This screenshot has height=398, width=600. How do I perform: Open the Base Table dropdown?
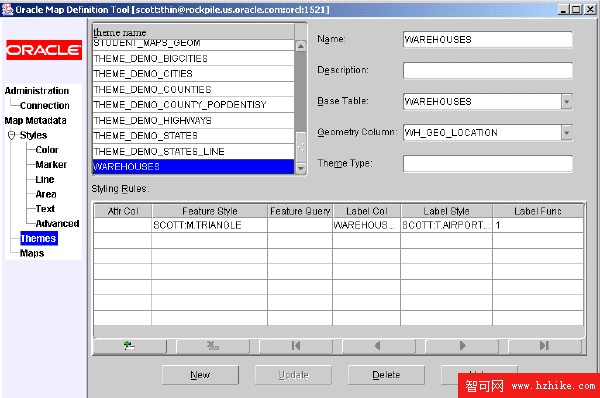[x=567, y=101]
